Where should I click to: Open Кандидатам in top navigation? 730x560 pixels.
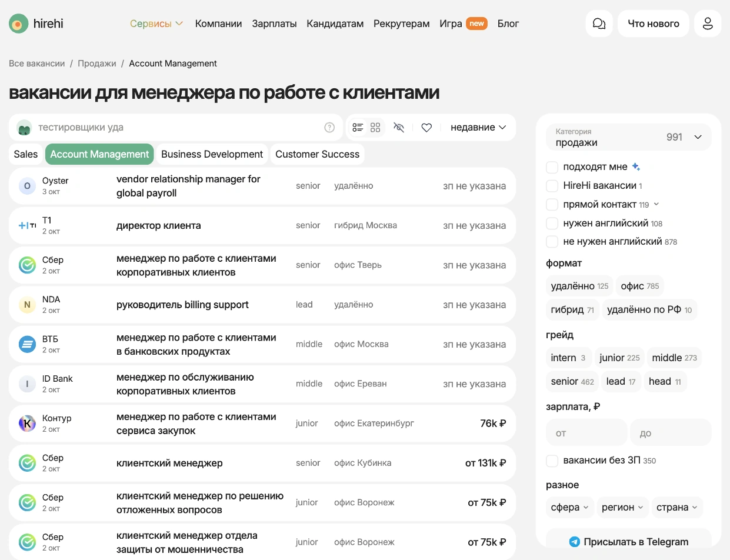coord(335,24)
